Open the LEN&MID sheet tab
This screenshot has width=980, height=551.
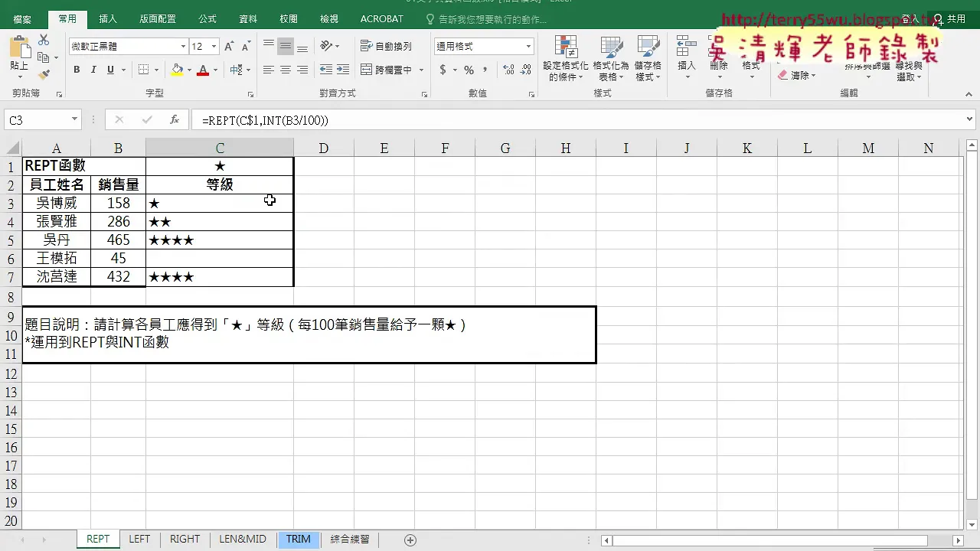pyautogui.click(x=243, y=540)
